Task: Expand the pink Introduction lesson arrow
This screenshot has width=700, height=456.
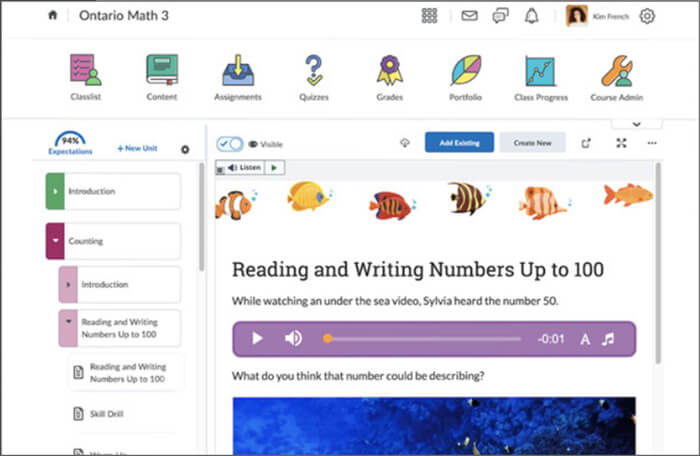Action: (68, 284)
